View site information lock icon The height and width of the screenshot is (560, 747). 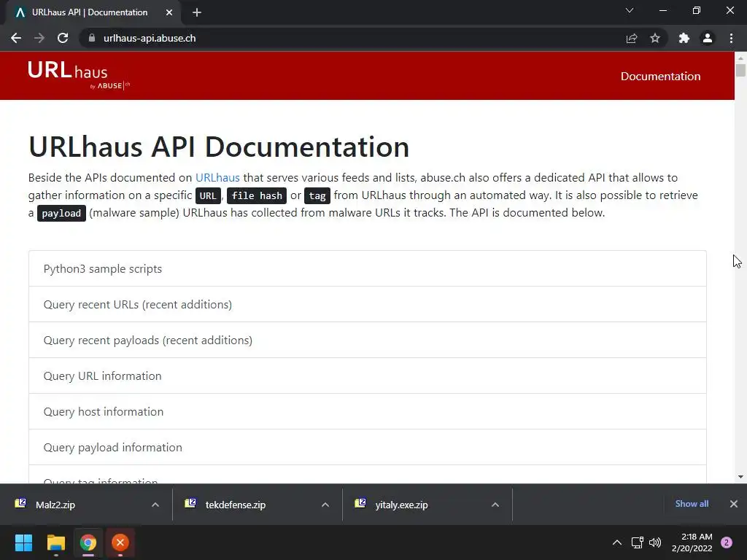tap(92, 38)
